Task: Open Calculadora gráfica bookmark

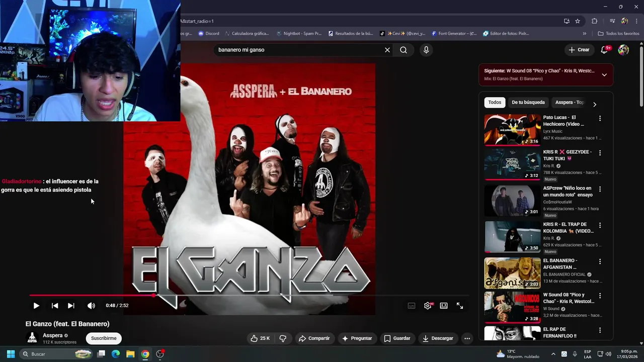Action: (247, 34)
